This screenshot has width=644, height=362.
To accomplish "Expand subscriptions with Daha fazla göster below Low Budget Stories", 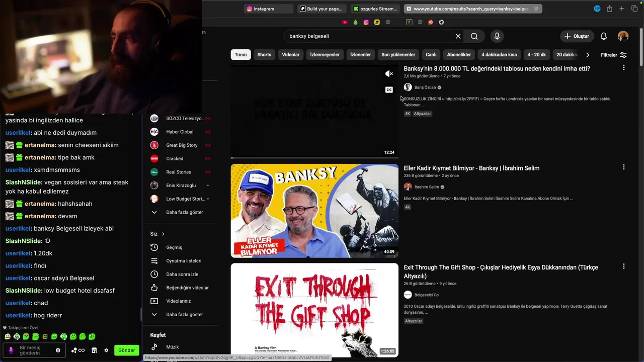I will coord(184,212).
